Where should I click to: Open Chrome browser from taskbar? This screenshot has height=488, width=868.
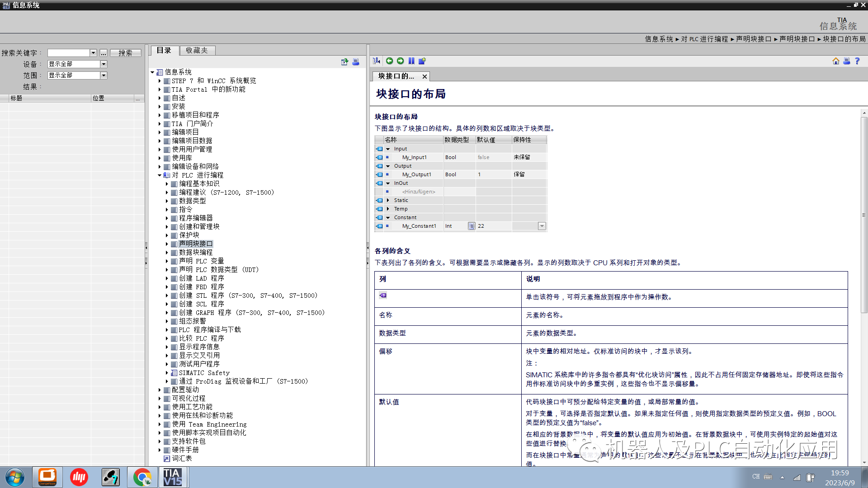click(x=142, y=477)
